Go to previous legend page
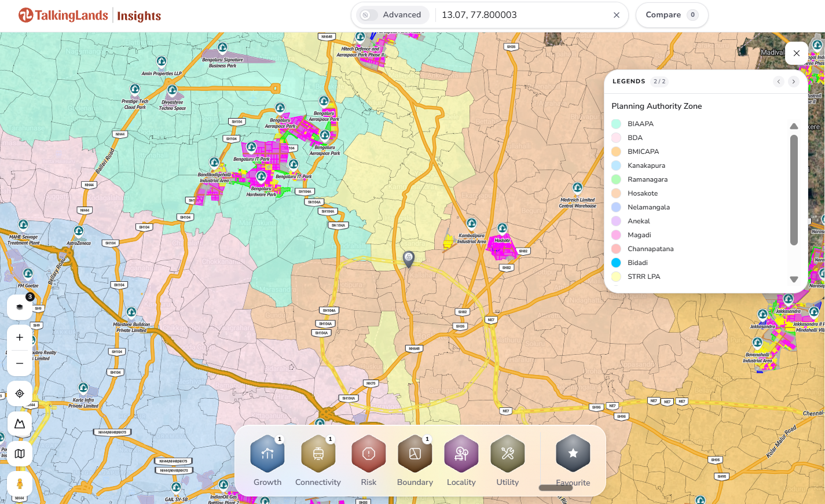The image size is (825, 504). (779, 82)
